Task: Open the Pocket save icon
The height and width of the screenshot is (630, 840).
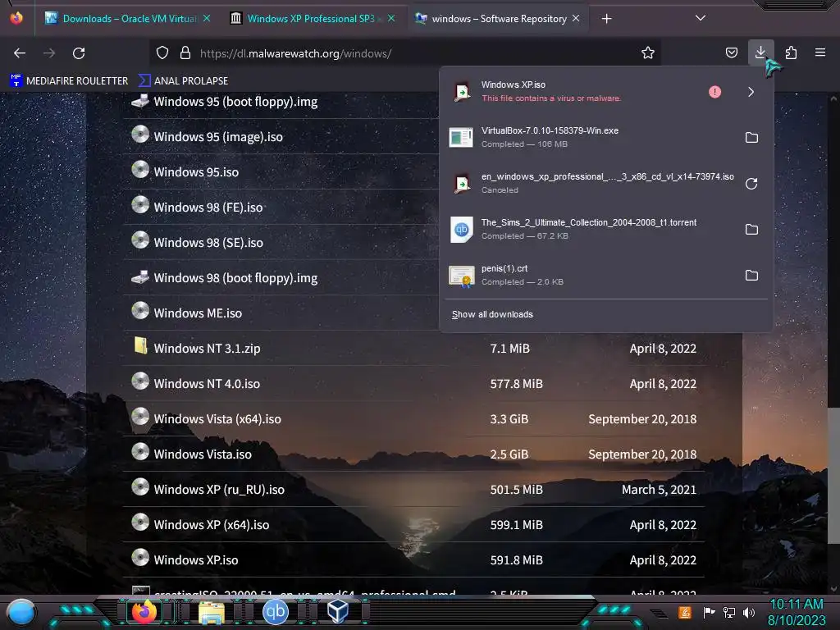Action: click(x=731, y=53)
